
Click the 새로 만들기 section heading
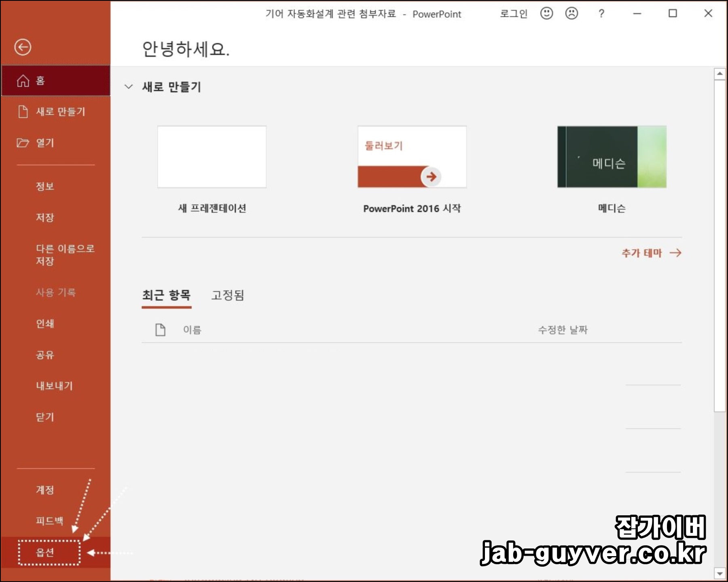171,86
